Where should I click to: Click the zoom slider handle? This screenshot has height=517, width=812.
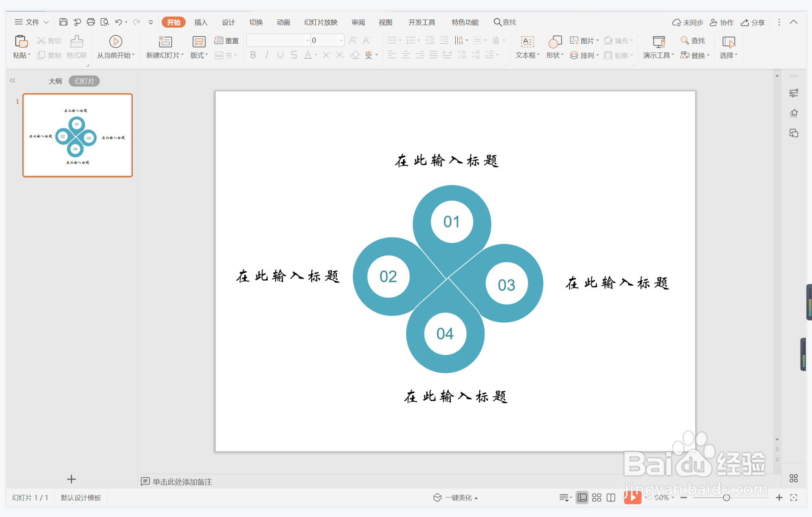click(726, 497)
